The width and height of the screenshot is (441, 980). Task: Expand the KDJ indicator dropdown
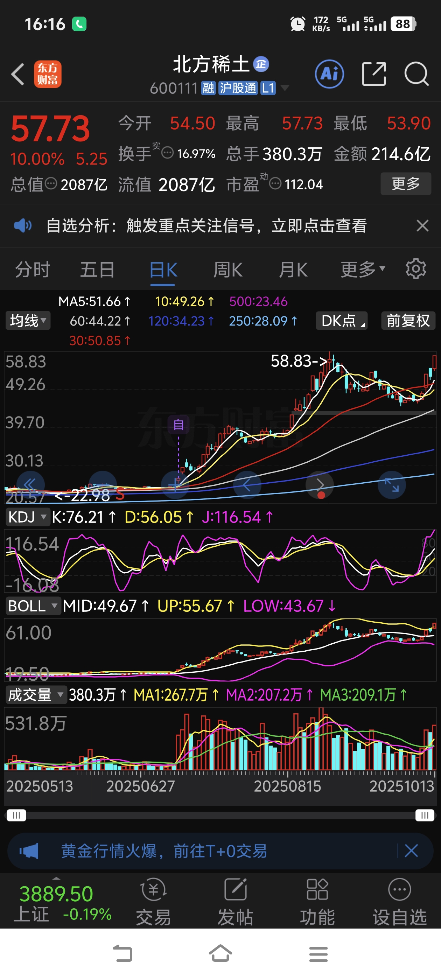28,517
